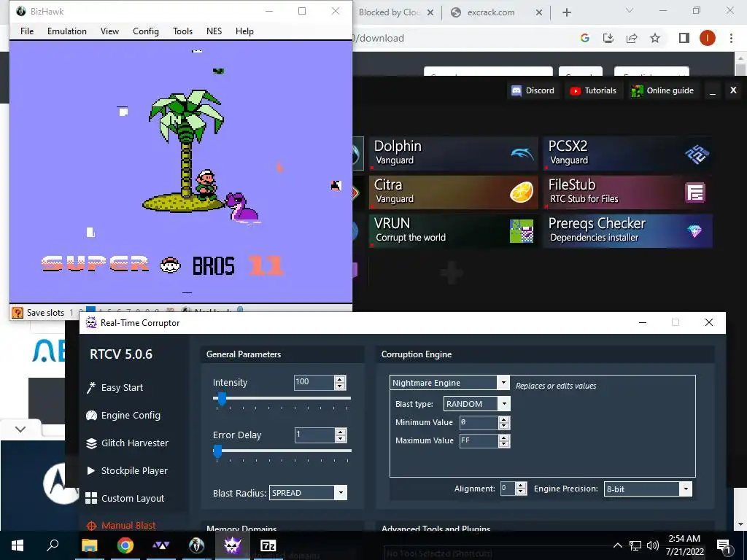Expand Engine Precision 8-bit dropdown

tap(686, 489)
